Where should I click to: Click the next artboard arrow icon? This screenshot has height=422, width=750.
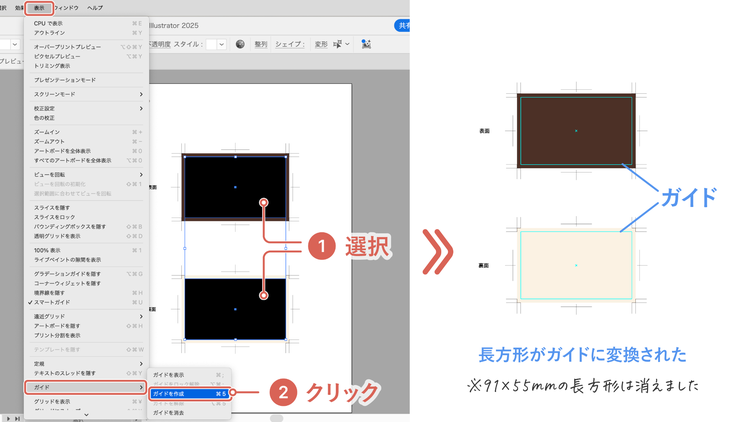[x=8, y=419]
